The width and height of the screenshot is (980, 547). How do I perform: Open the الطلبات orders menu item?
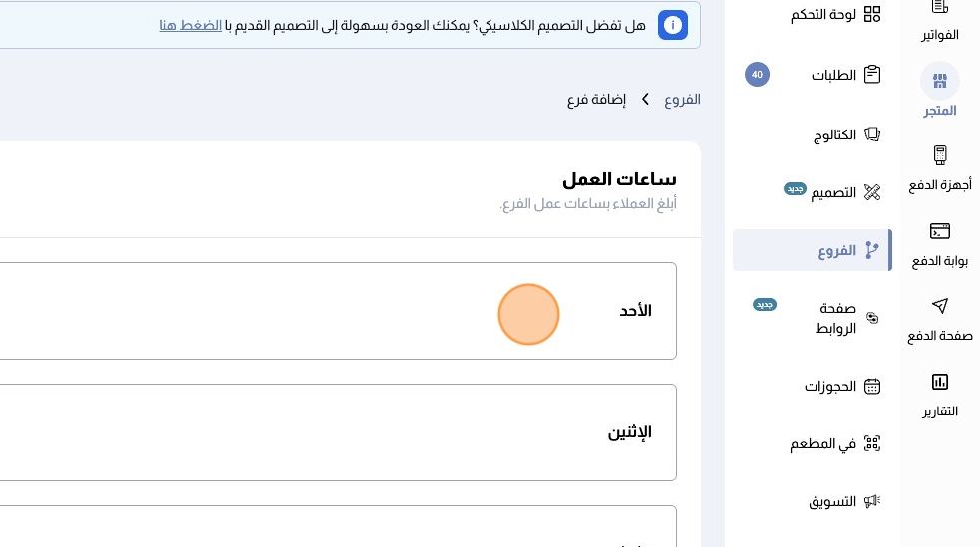[834, 75]
